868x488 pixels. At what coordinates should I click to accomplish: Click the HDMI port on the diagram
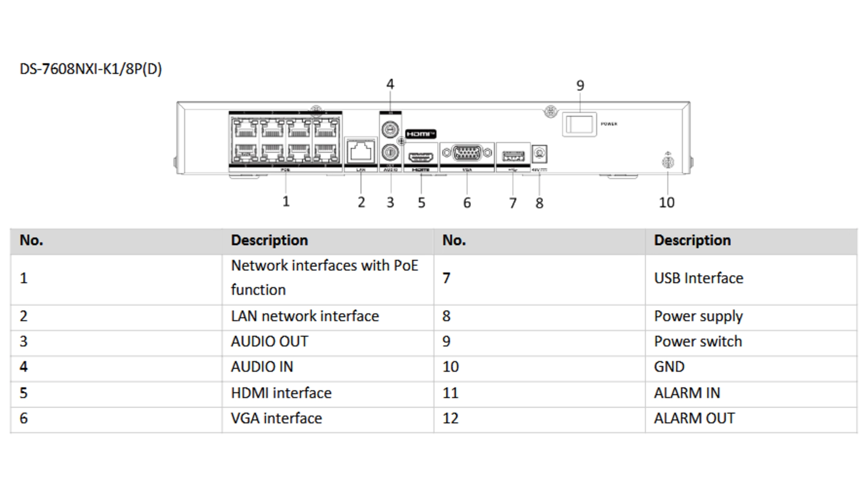pyautogui.click(x=421, y=157)
